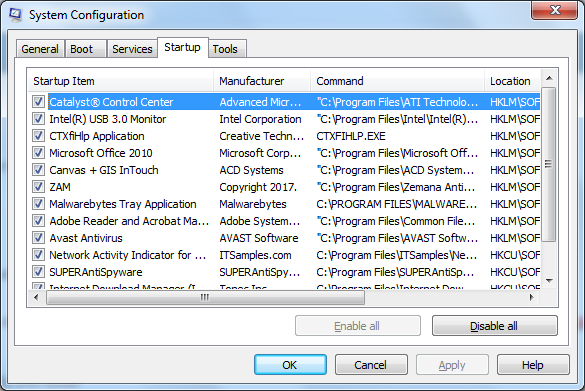
Task: Sort by the Startup Item column header
Action: (x=121, y=81)
